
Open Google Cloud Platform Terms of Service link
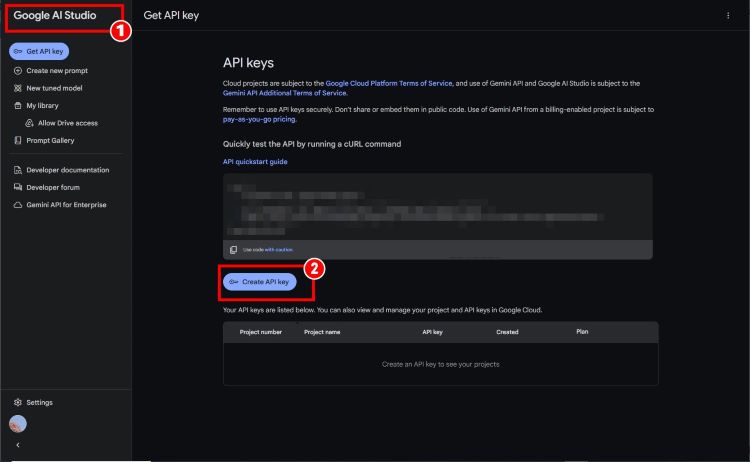click(x=388, y=83)
